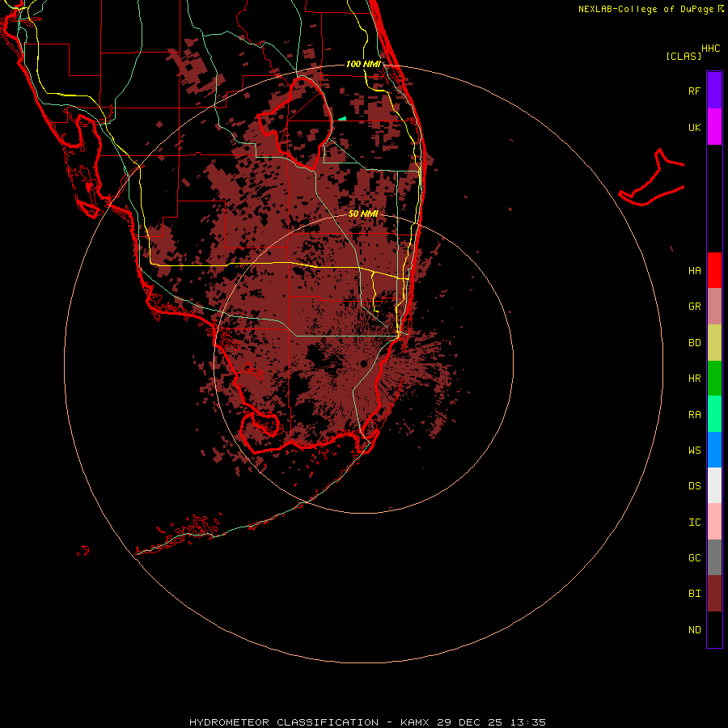This screenshot has width=728, height=728.
Task: Click the 'RA' legend label
Action: coord(695,415)
